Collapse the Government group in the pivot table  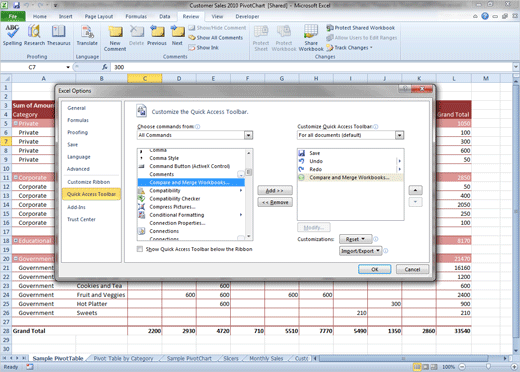(15, 258)
